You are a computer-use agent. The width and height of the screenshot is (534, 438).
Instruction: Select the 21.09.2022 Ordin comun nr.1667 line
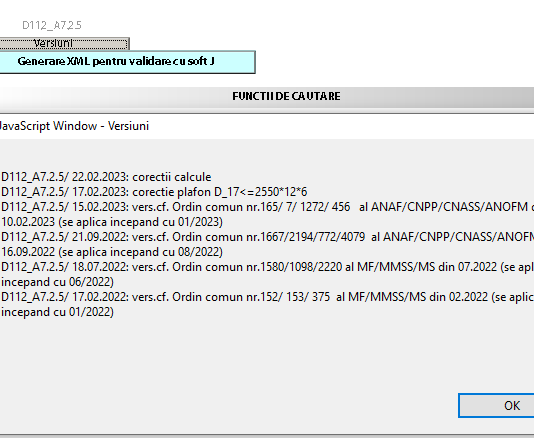pyautogui.click(x=267, y=237)
